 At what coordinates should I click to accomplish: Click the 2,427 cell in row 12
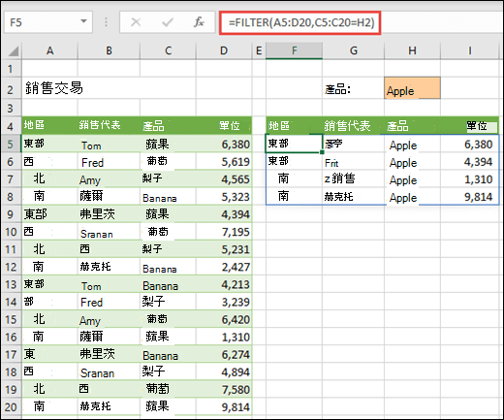(x=224, y=267)
